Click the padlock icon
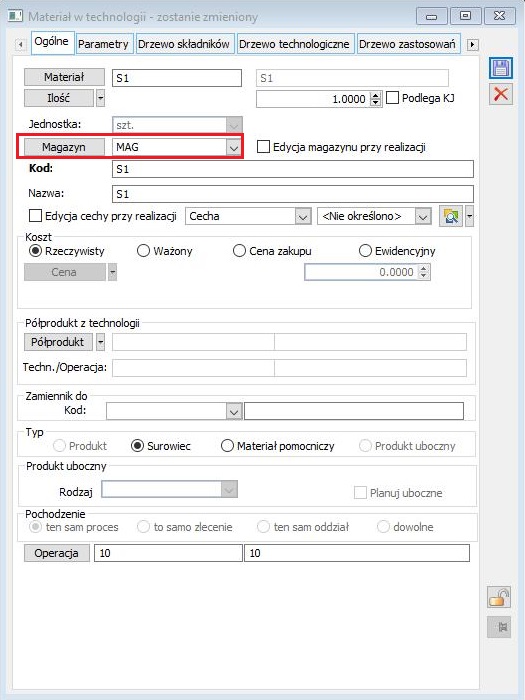 [x=499, y=597]
